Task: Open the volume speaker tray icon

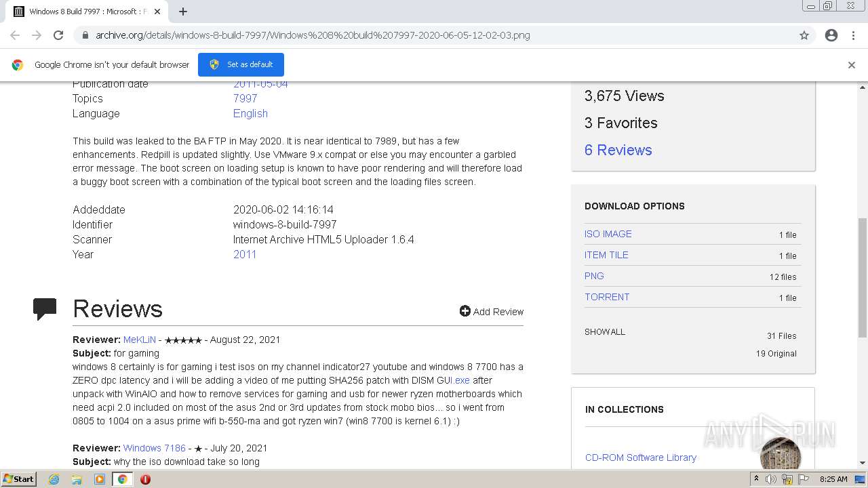Action: coord(771,479)
